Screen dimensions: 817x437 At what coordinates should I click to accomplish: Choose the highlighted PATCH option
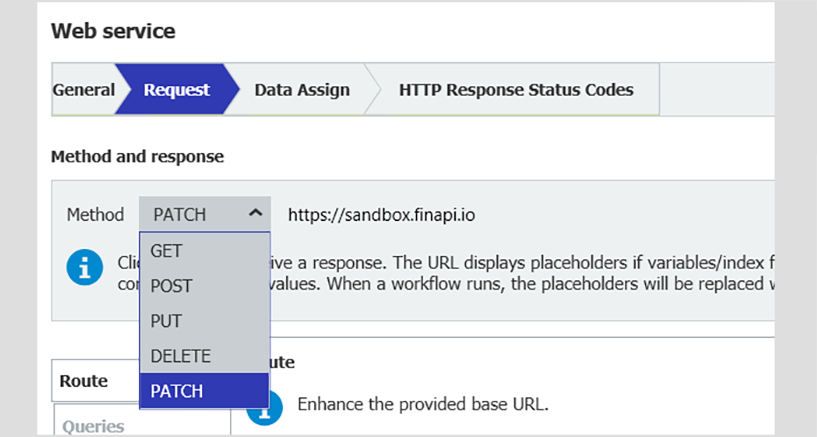point(177,391)
